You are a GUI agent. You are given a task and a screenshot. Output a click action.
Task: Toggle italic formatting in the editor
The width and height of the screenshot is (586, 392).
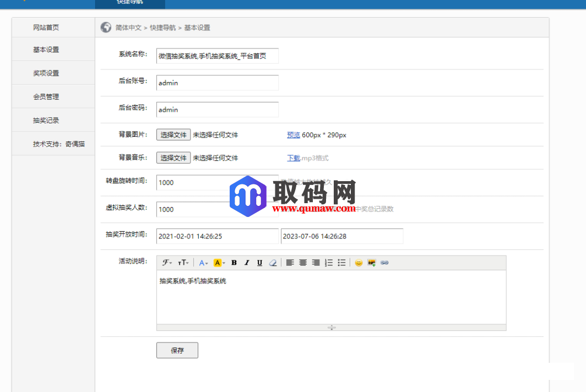click(x=246, y=263)
